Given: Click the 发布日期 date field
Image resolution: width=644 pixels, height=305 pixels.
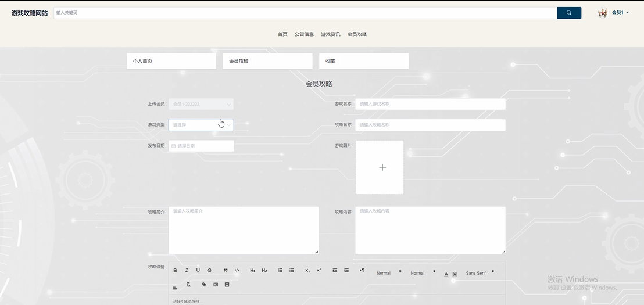Looking at the screenshot, I should pyautogui.click(x=201, y=146).
